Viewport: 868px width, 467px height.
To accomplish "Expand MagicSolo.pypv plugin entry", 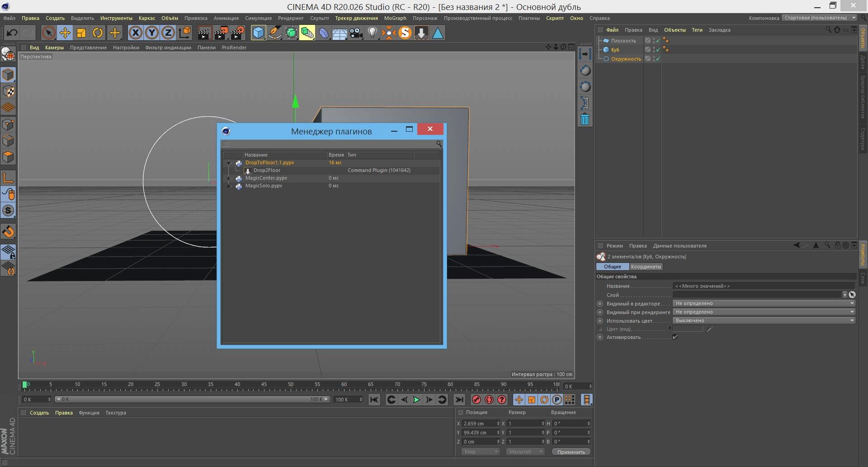I will (229, 186).
